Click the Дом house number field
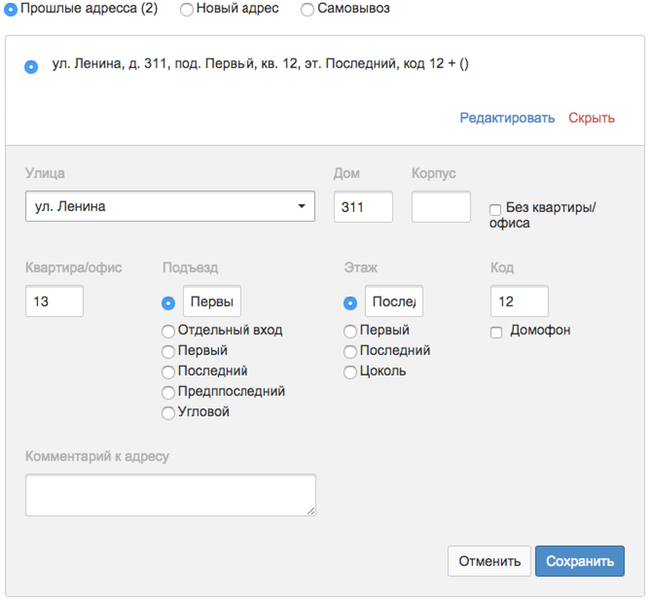This screenshot has height=600, width=650. 363,206
